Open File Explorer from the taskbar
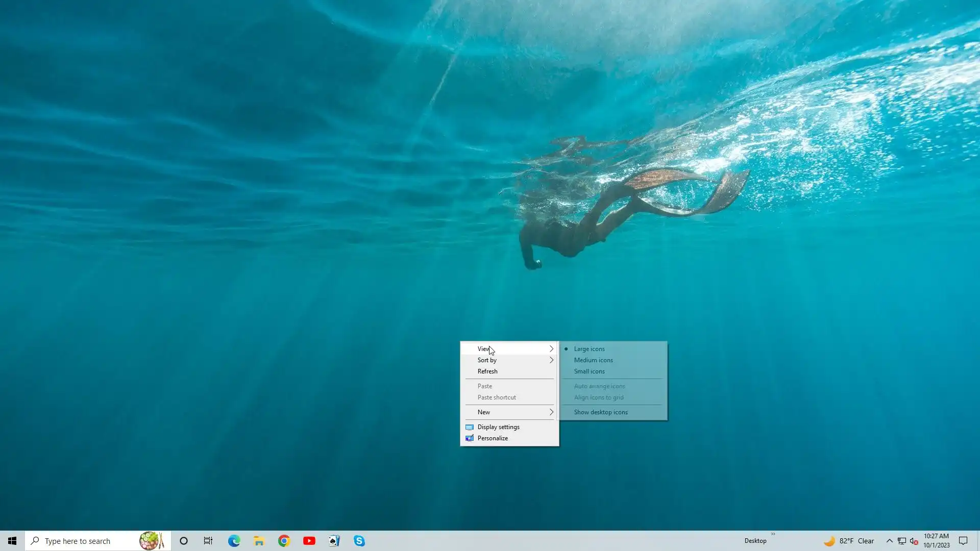Image resolution: width=980 pixels, height=551 pixels. pos(259,541)
